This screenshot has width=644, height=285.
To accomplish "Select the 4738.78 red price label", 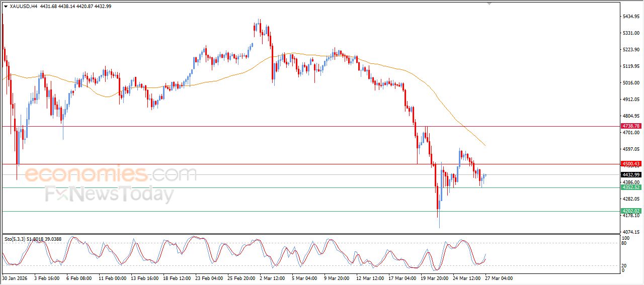I will 630,126.
